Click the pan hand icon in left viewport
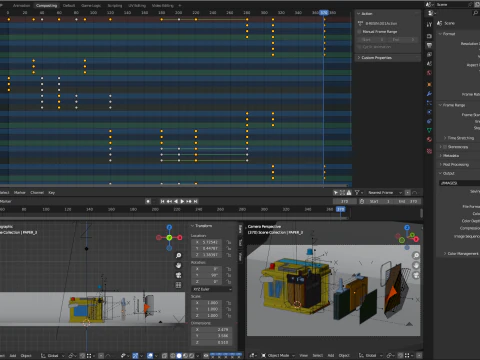480x360 pixels. (x=178, y=265)
